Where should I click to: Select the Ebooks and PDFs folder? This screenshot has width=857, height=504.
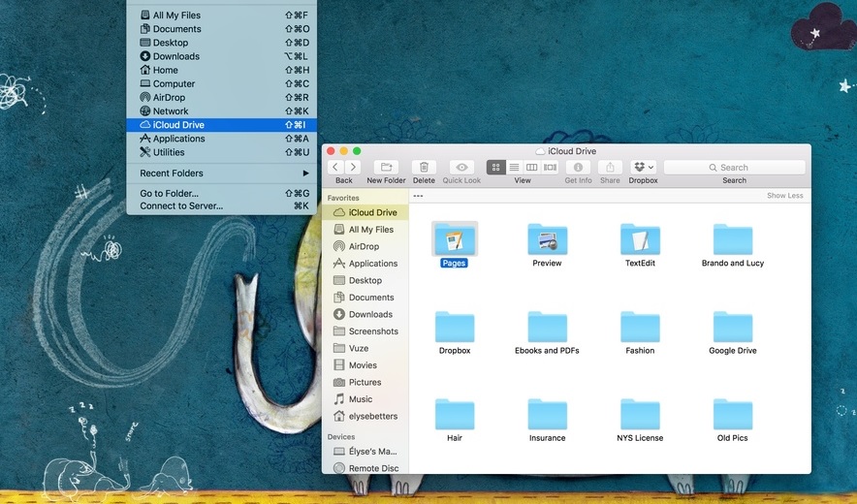tap(547, 327)
